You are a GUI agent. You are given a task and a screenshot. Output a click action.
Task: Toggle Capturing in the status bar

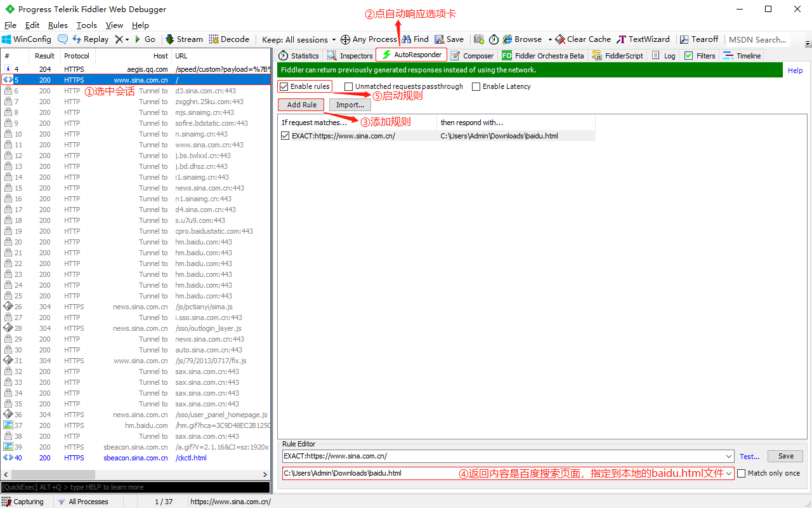[x=23, y=502]
